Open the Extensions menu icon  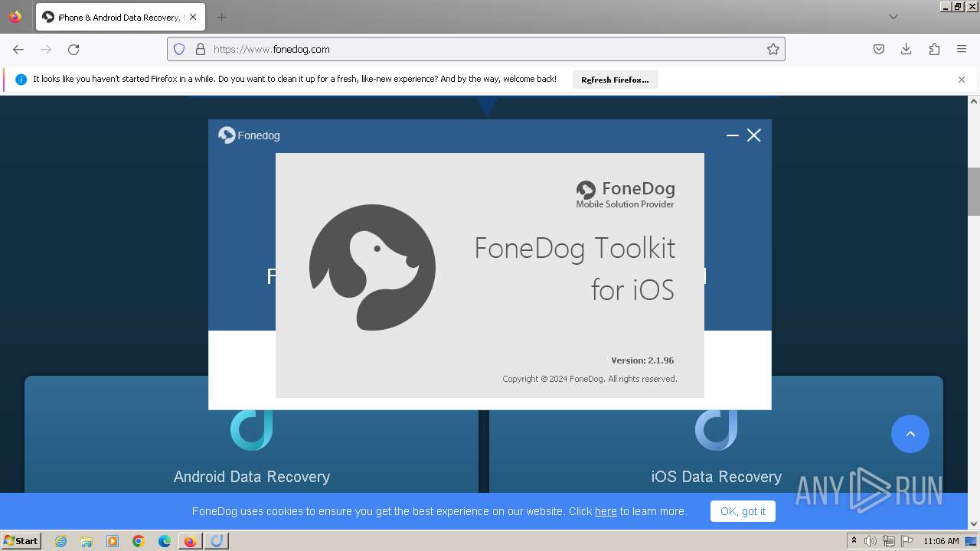coord(934,49)
